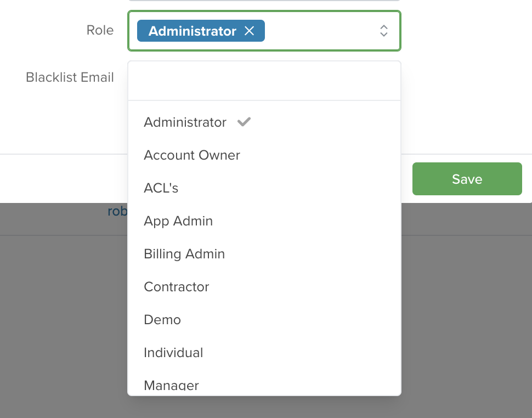Choose Individual in the role list
This screenshot has width=532, height=418.
264,353
